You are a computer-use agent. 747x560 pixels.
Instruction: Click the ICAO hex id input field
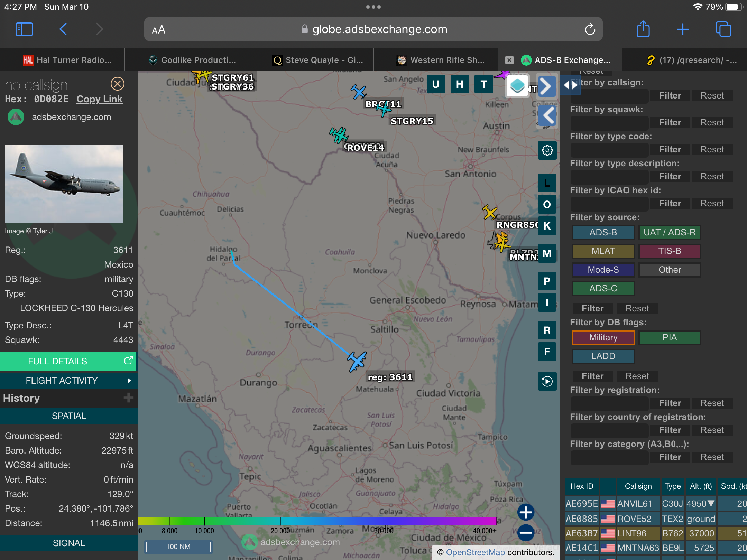[x=609, y=204]
